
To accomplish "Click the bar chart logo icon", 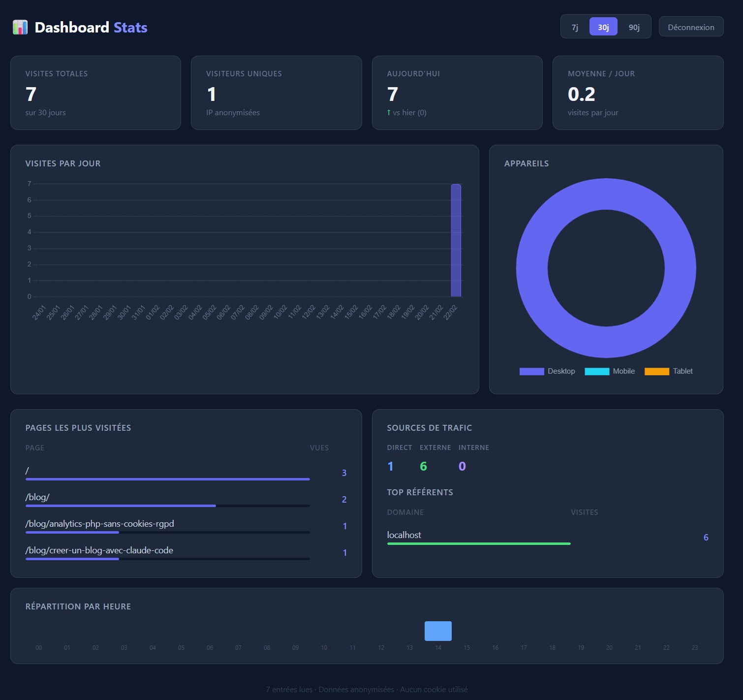I will [20, 27].
